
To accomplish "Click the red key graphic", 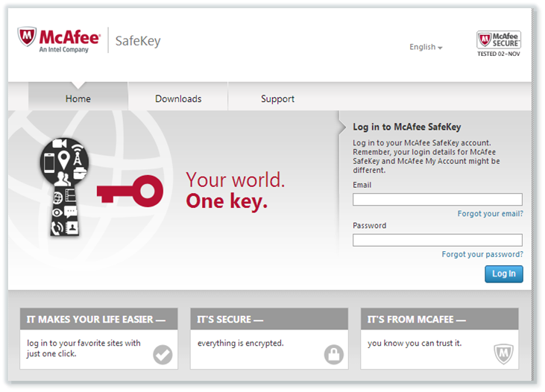I will [x=130, y=191].
